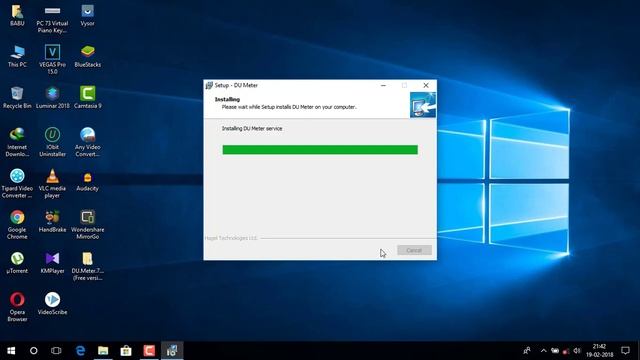This screenshot has width=640, height=360.
Task: Launch the Vysor desktop icon
Action: pyautogui.click(x=87, y=16)
